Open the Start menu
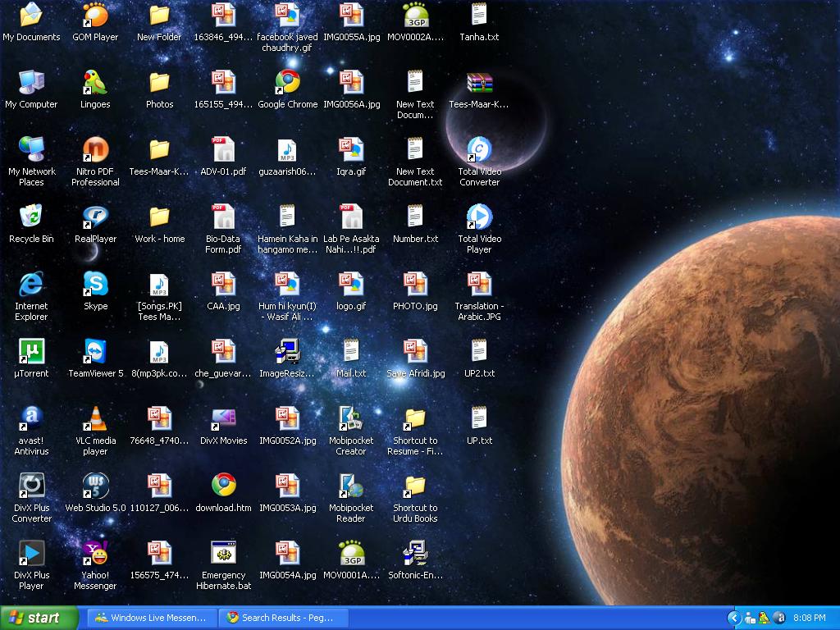 point(39,618)
